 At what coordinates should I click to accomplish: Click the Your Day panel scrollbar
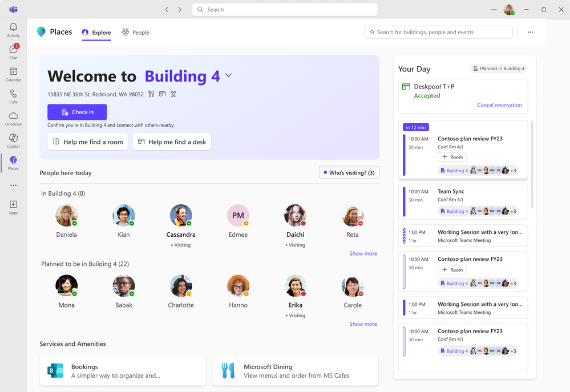click(x=532, y=165)
